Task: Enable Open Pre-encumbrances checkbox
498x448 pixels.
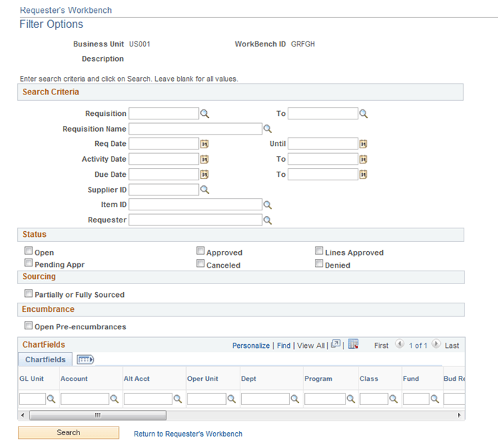Action: (x=29, y=326)
